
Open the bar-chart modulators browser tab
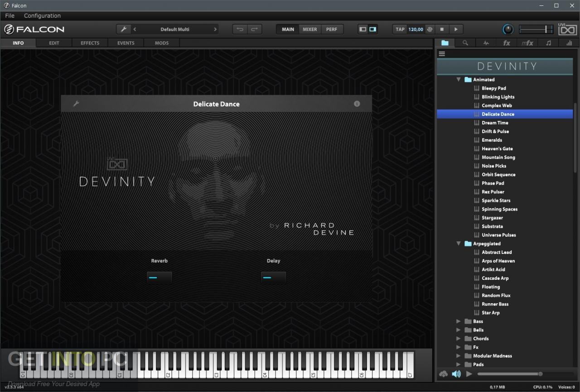[x=569, y=43]
